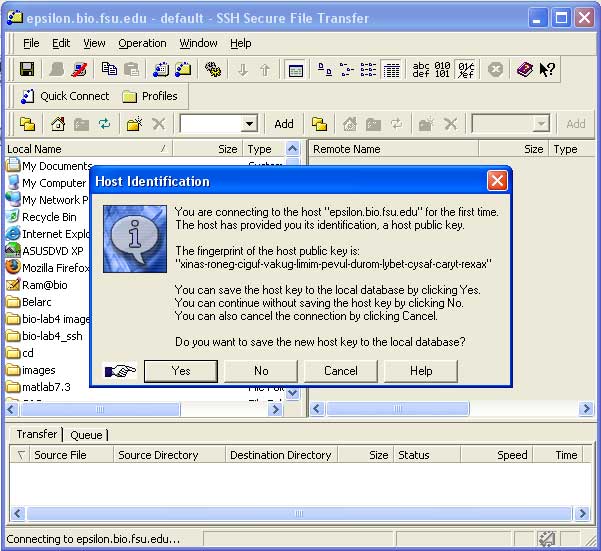
Task: Click Add next to local path box
Action: (x=284, y=124)
